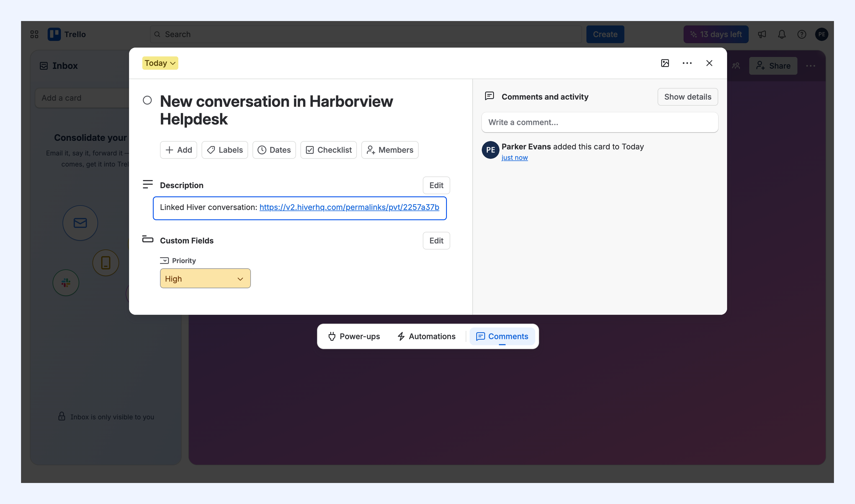Add a Checklist to the card
The height and width of the screenshot is (504, 855).
pyautogui.click(x=328, y=150)
